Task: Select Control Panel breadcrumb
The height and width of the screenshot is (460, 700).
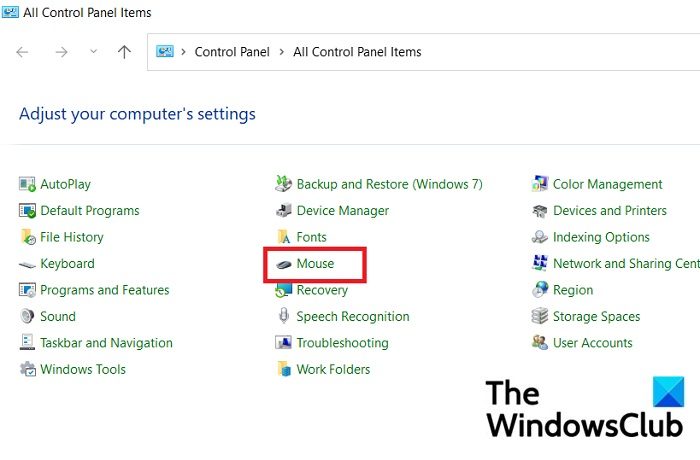Action: (x=232, y=52)
